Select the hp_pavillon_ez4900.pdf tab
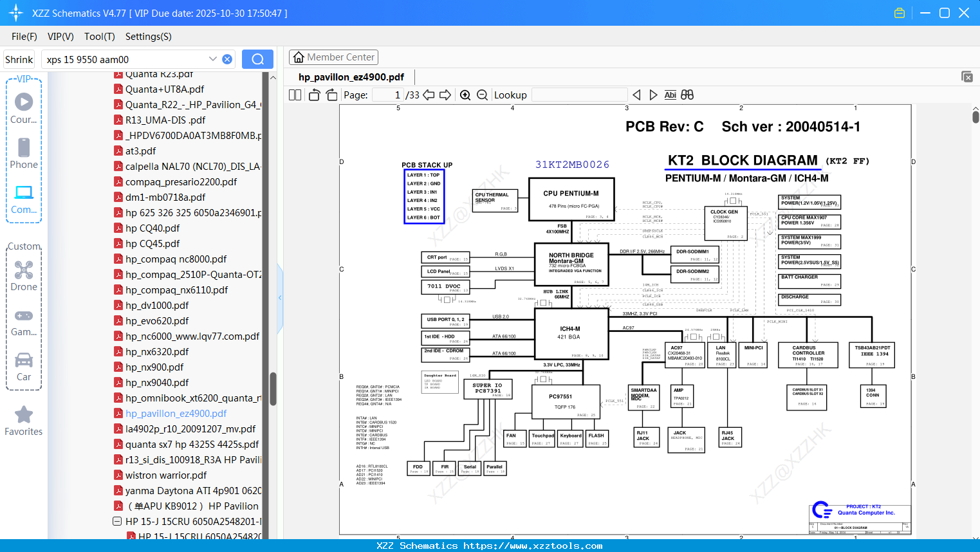This screenshot has width=980, height=552. [x=351, y=77]
